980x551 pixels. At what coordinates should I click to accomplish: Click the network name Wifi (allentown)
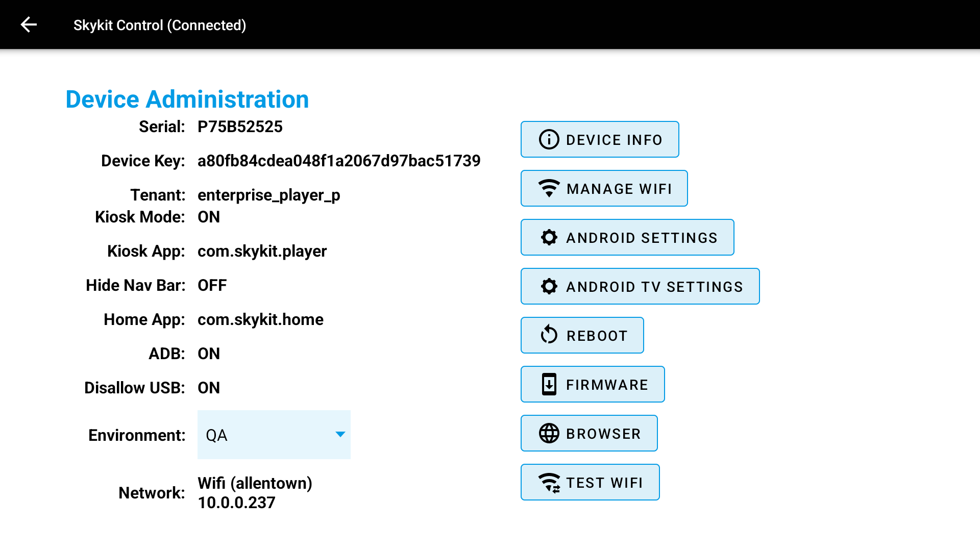(255, 483)
